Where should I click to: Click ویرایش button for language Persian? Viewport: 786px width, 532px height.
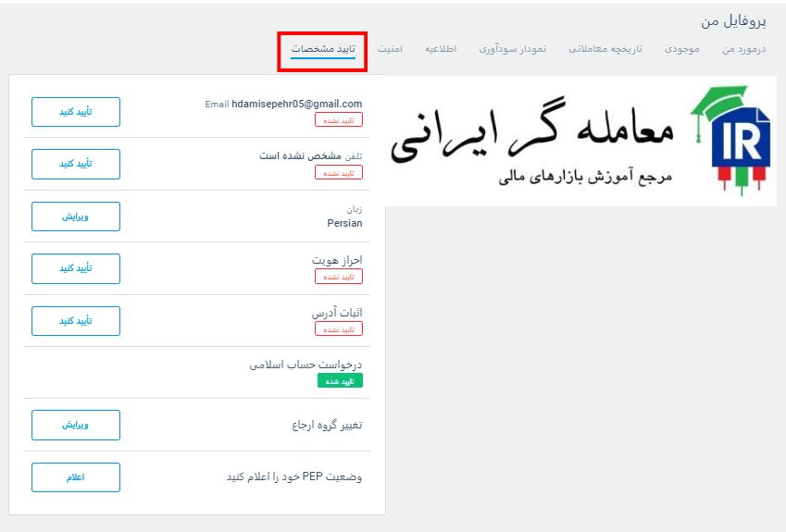[x=76, y=217]
